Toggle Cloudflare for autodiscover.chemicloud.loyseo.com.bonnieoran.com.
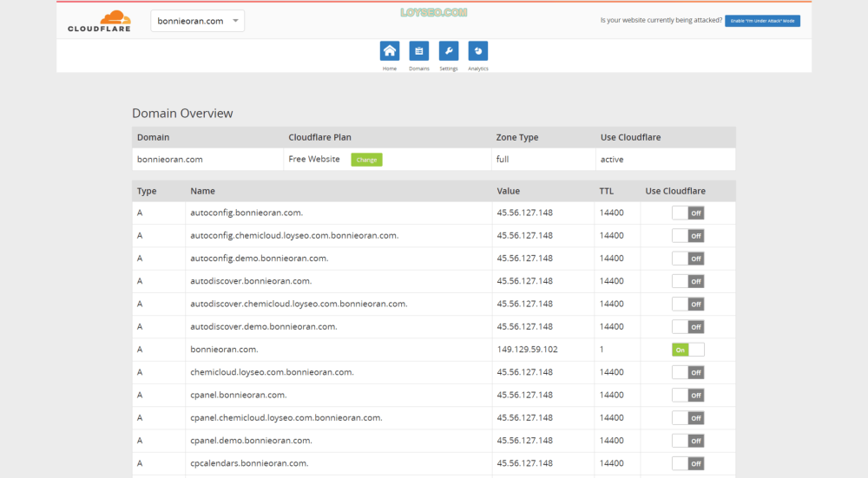This screenshot has width=868, height=478. point(688,304)
